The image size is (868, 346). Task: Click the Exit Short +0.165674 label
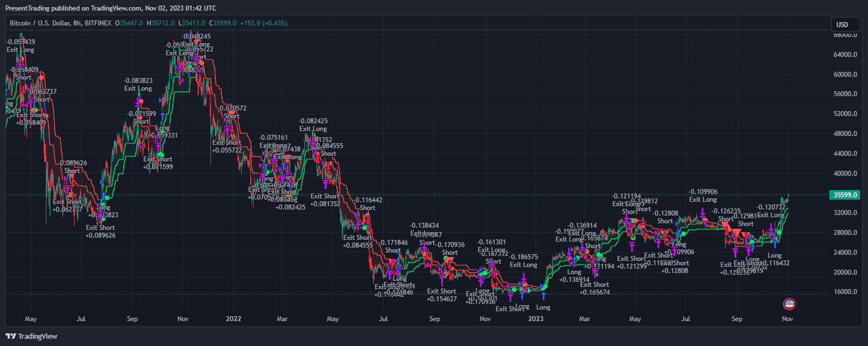coord(595,289)
